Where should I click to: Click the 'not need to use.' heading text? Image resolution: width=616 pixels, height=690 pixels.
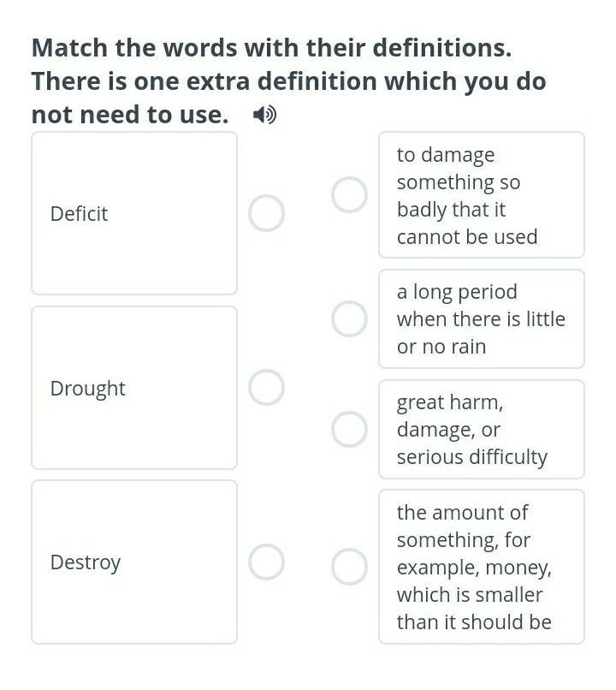point(130,115)
